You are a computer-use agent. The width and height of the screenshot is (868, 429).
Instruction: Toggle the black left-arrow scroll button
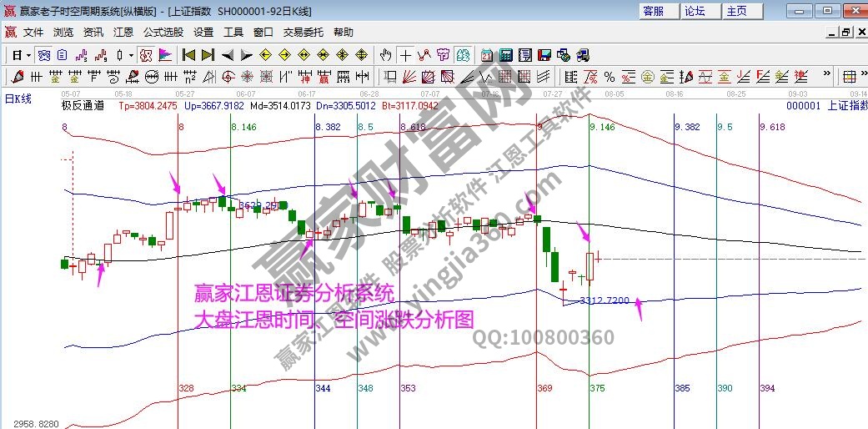[x=228, y=55]
